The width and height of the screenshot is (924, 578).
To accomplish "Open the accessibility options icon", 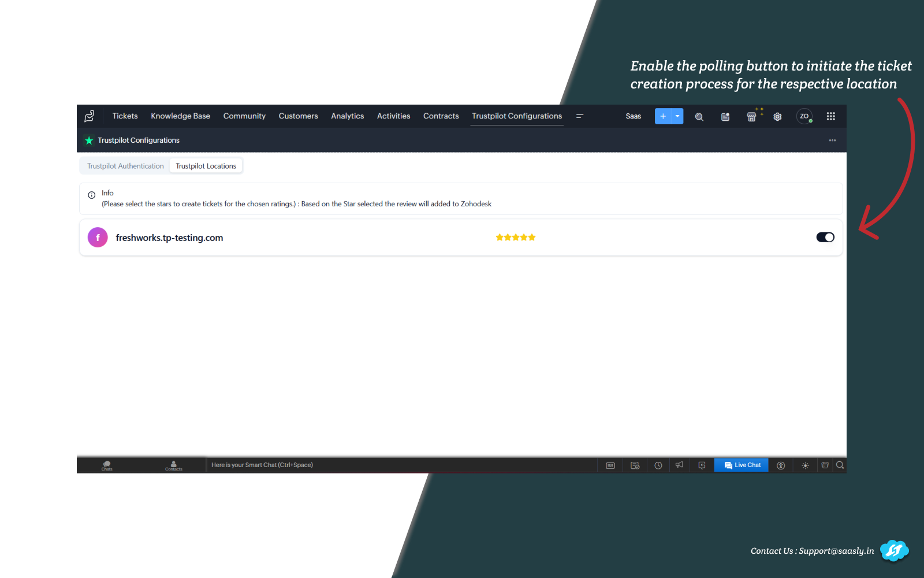I will coord(781,465).
